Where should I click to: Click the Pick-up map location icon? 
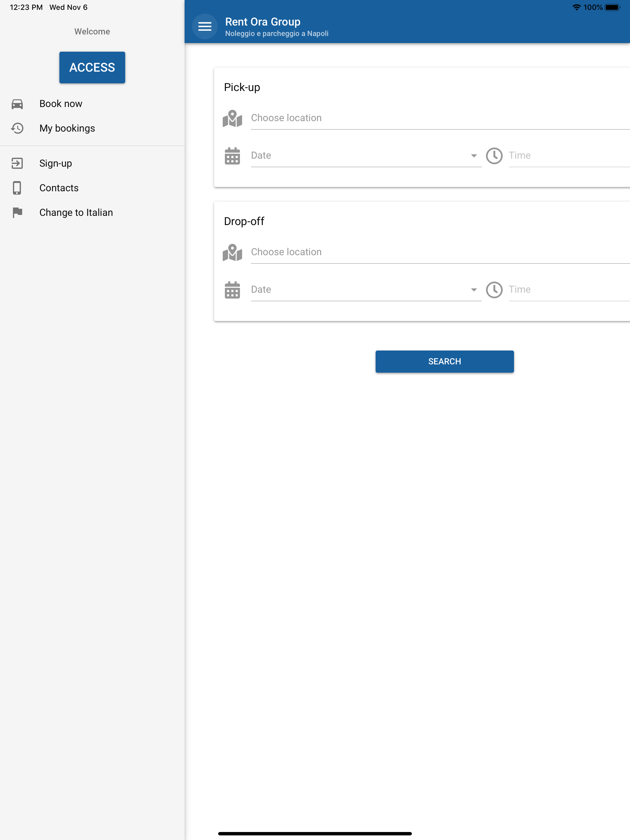click(x=233, y=118)
